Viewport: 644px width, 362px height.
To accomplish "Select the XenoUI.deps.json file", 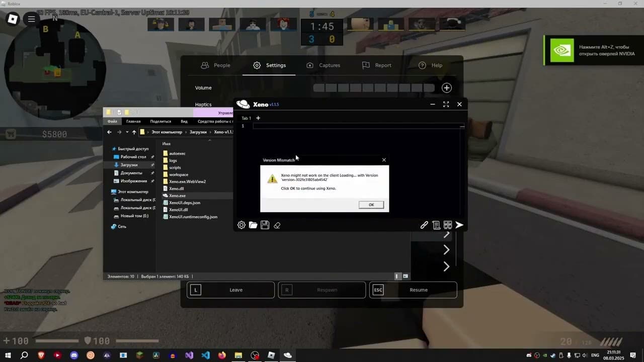I will pyautogui.click(x=181, y=203).
